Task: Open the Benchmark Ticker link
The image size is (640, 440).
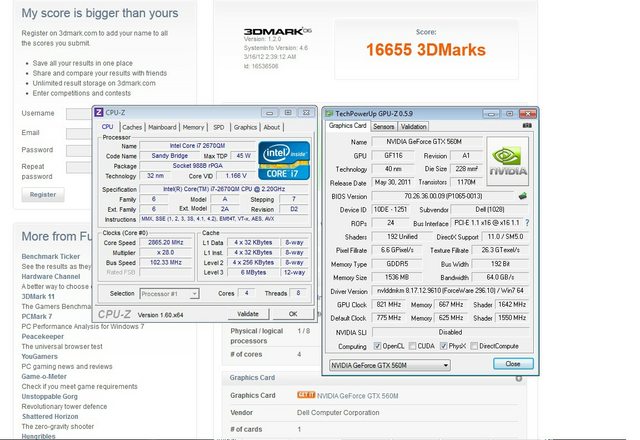Action: click(51, 256)
